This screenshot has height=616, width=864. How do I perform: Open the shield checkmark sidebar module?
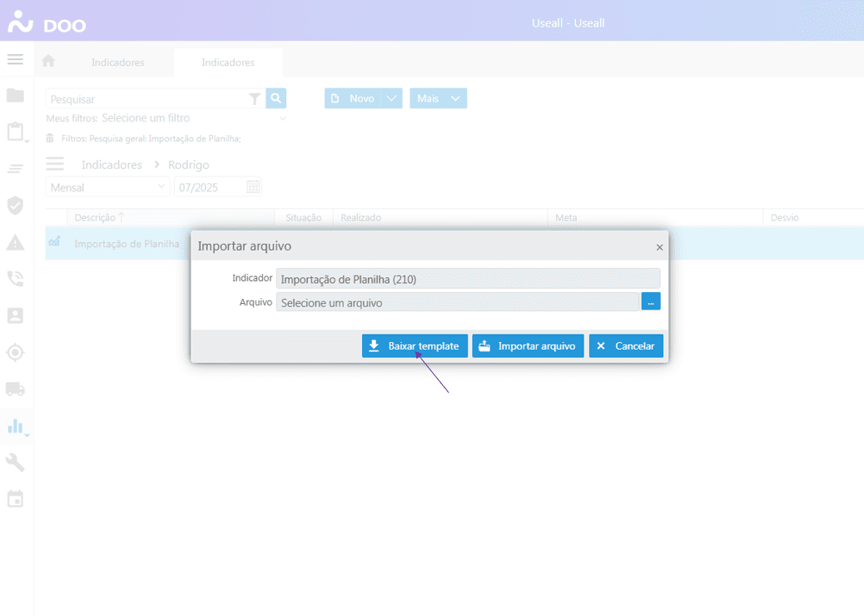15,205
